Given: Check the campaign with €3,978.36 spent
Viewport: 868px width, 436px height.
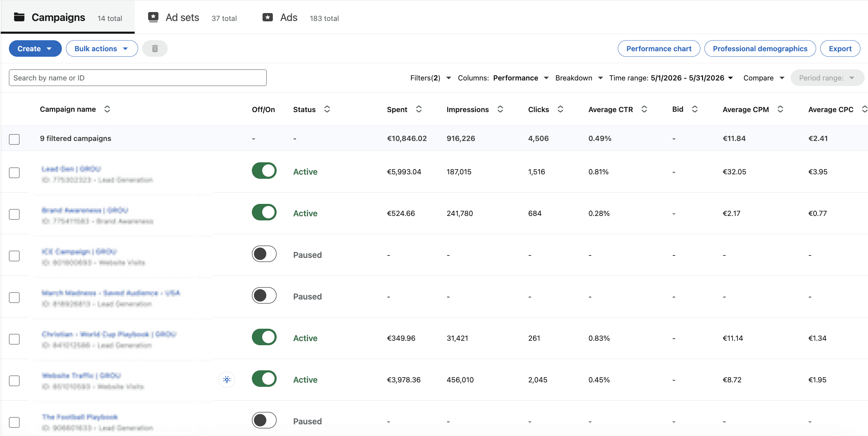Looking at the screenshot, I should [14, 380].
